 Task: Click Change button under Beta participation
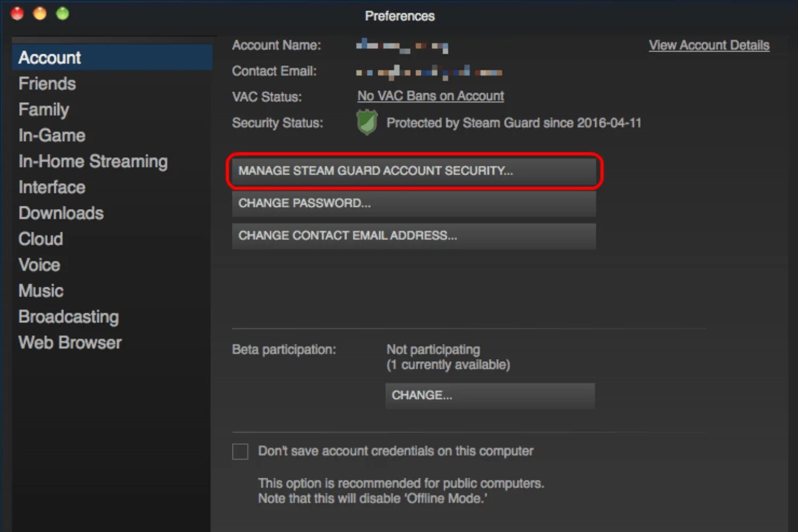(490, 395)
